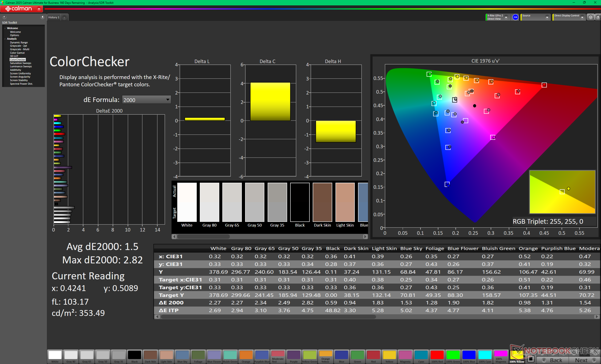Click data table scroll right arrow
The width and height of the screenshot is (601, 364).
point(597,317)
